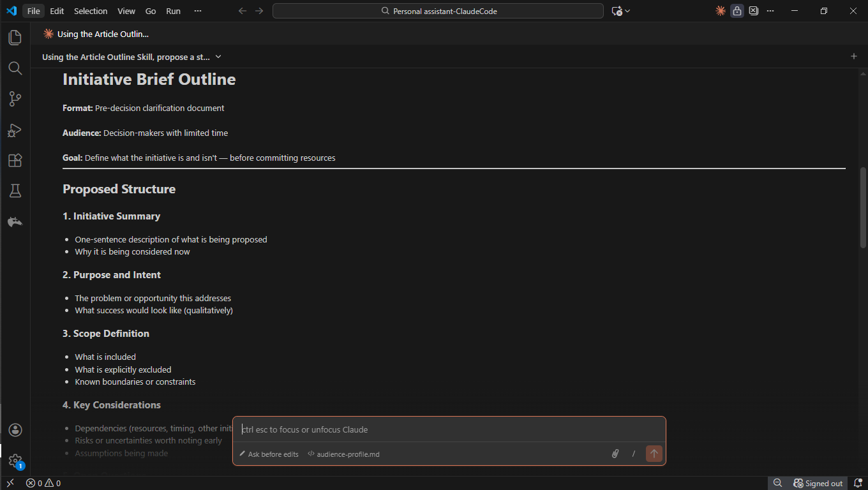868x490 pixels.
Task: Click the Personal assistant-ClaudeCode search box
Action: pyautogui.click(x=438, y=11)
